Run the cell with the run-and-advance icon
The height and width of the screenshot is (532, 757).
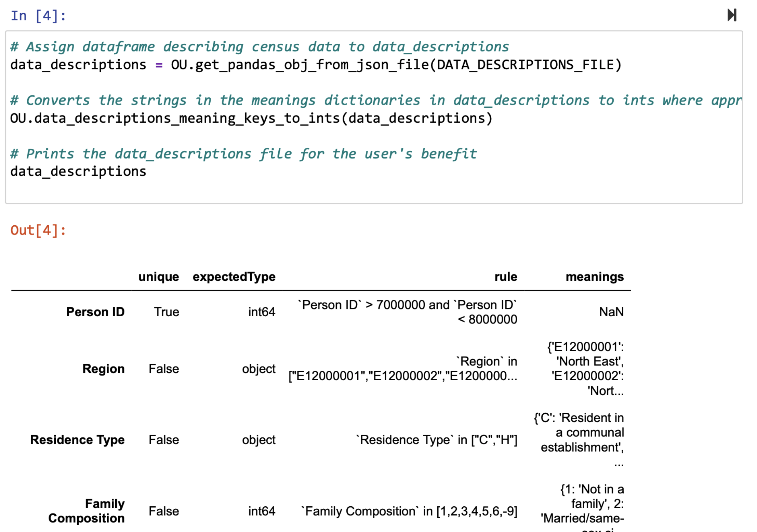(x=731, y=15)
